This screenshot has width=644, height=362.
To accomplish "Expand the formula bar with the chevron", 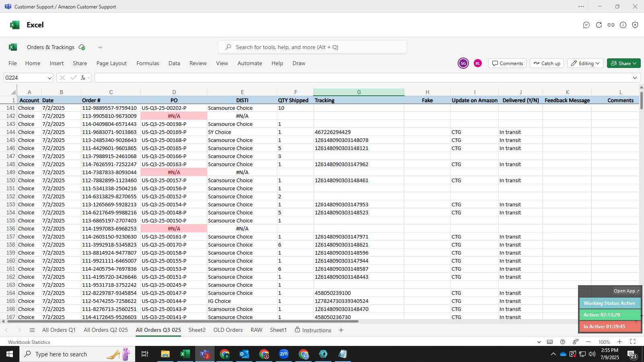I will point(635,78).
